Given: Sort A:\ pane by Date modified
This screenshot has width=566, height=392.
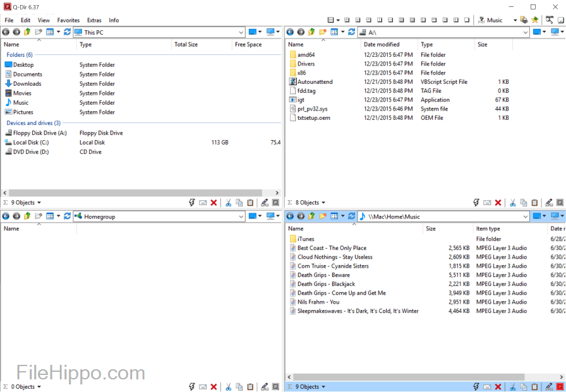Looking at the screenshot, I should [x=389, y=44].
